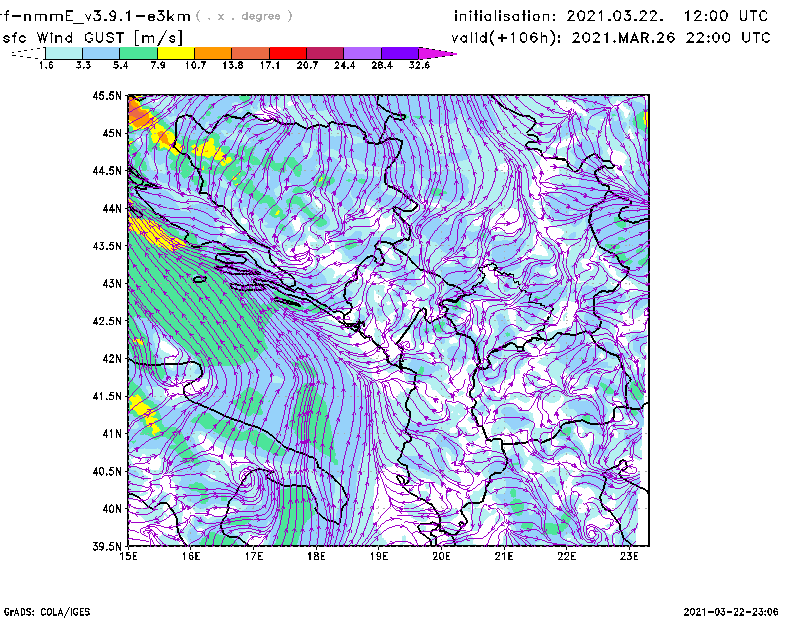Click the '20.7' legend value
Screen dimensions: 800x618
click(307, 65)
